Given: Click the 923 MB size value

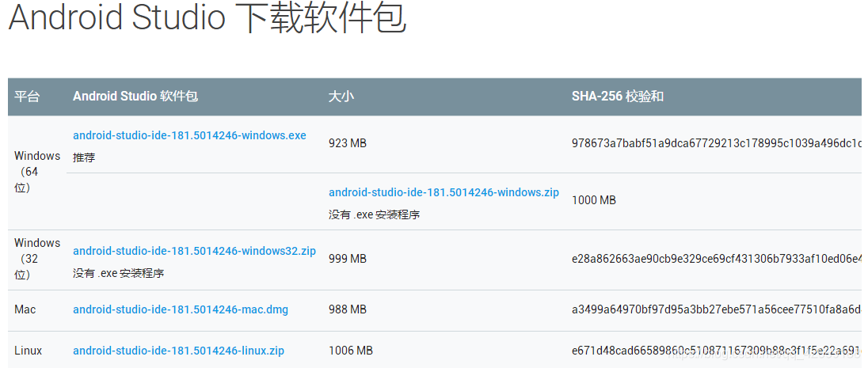Looking at the screenshot, I should (348, 144).
